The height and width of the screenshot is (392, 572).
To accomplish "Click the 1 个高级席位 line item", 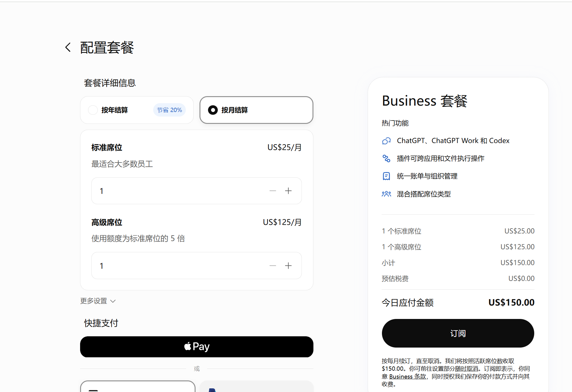I will [401, 247].
